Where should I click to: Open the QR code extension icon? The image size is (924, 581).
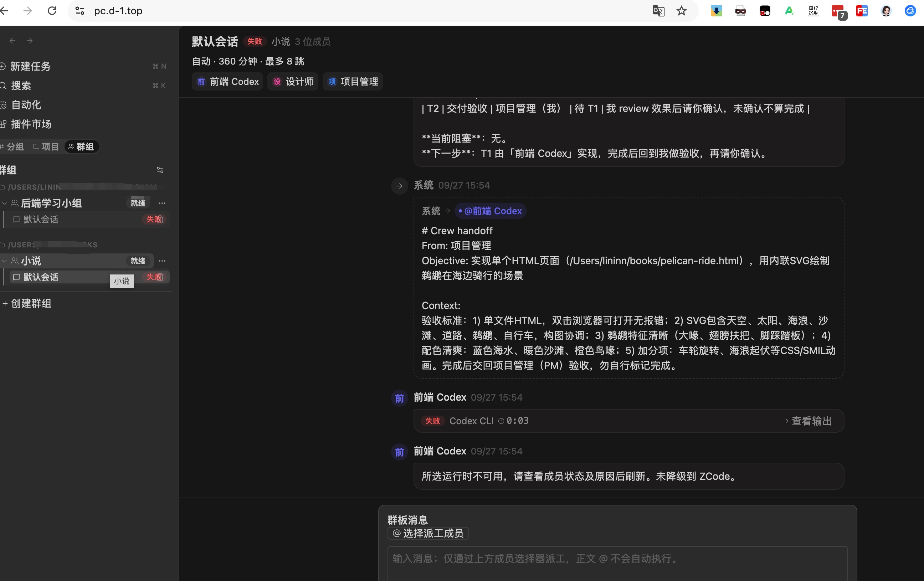click(x=813, y=11)
